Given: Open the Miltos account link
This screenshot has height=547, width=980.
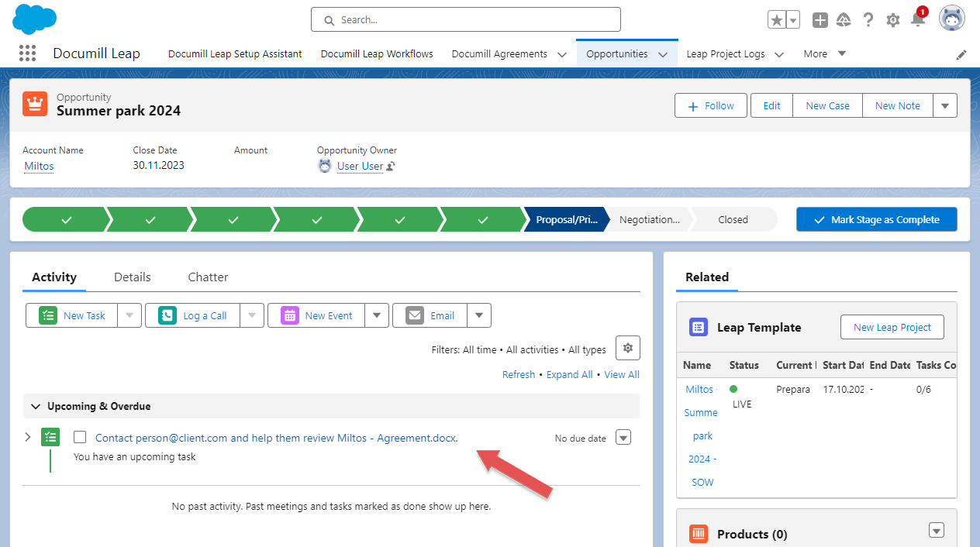Looking at the screenshot, I should pos(39,166).
